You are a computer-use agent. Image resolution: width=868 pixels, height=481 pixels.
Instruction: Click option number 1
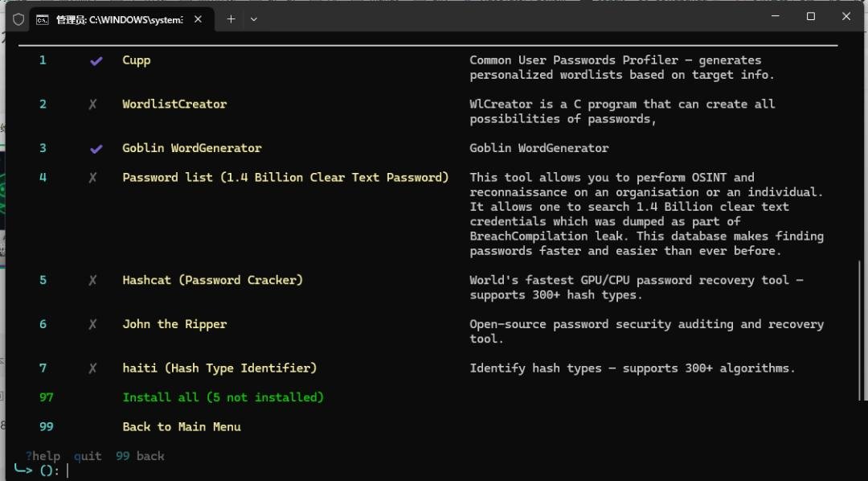[43, 60]
